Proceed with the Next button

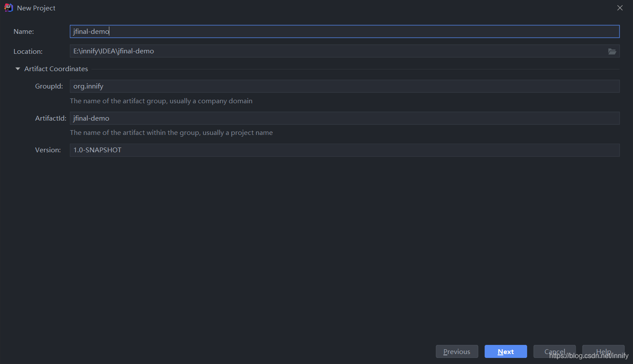click(506, 351)
